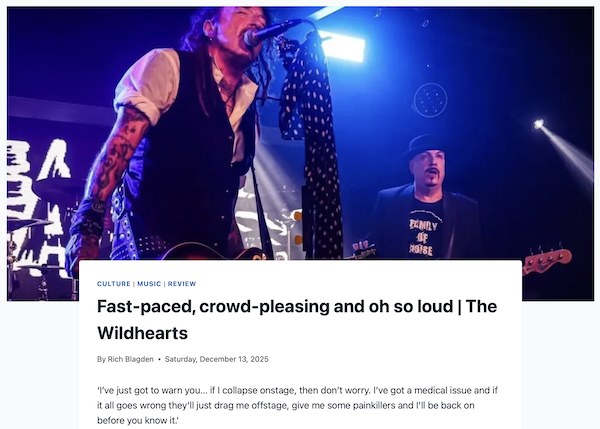
Task: Click the singer's microphone in the hero photo
Action: click(x=270, y=31)
